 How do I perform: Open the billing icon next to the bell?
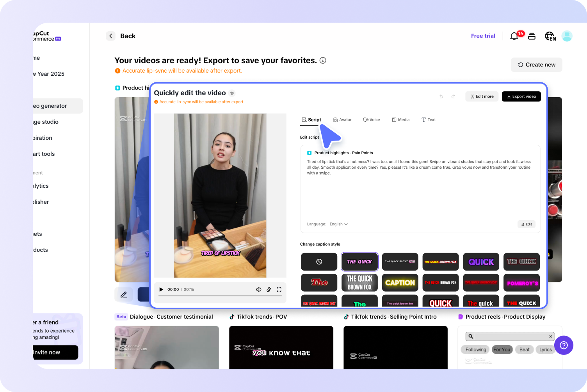tap(532, 36)
